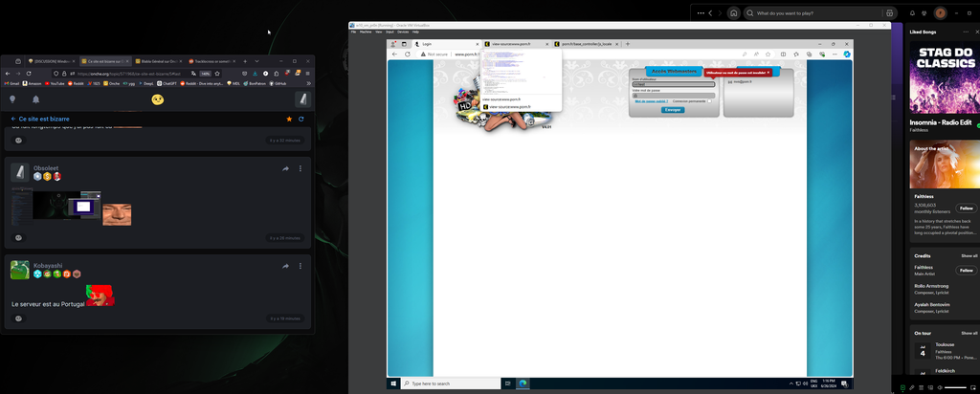Viewport: 980px width, 394px height.
Task: Favorite the topic with the star icon
Action: click(289, 120)
